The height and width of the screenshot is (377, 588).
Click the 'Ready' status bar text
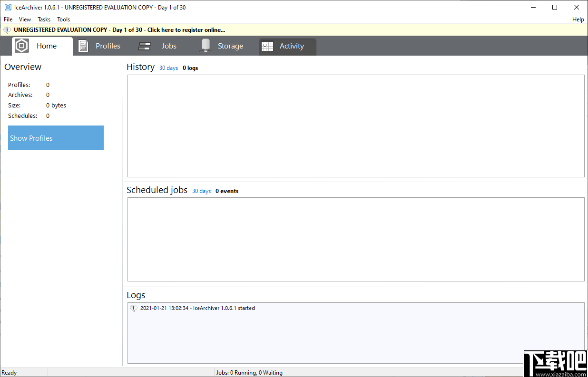10,373
